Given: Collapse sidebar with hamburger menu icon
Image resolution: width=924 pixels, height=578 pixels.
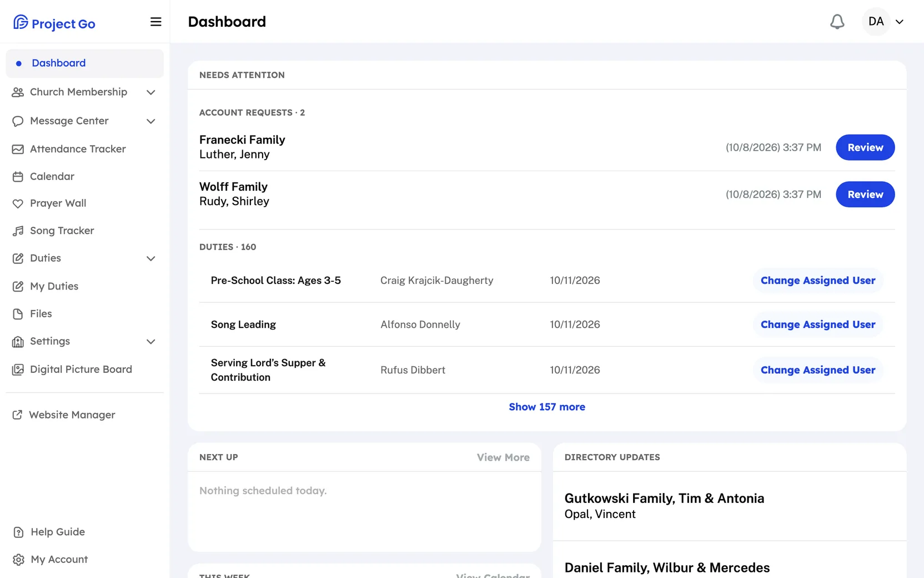Looking at the screenshot, I should 156,22.
